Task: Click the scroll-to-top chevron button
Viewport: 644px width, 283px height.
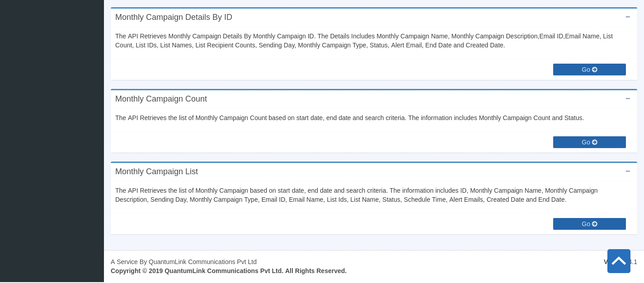Action: [x=619, y=261]
